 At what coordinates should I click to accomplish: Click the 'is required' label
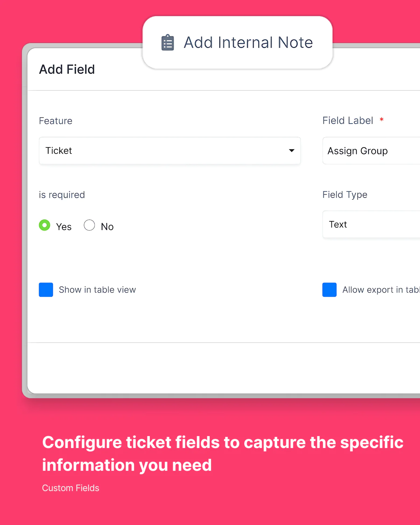point(62,195)
